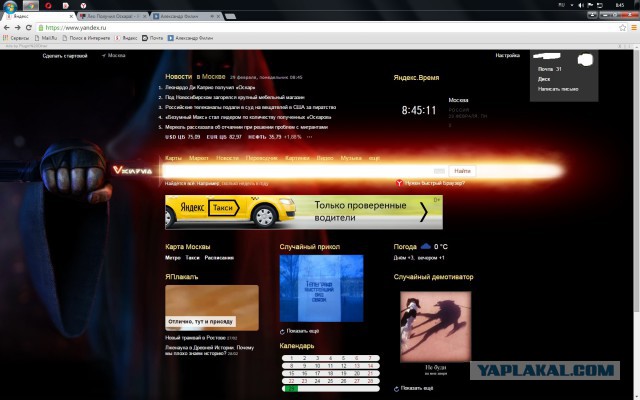
Task: Open the Случайный демотиватор image
Action: tap(436, 327)
